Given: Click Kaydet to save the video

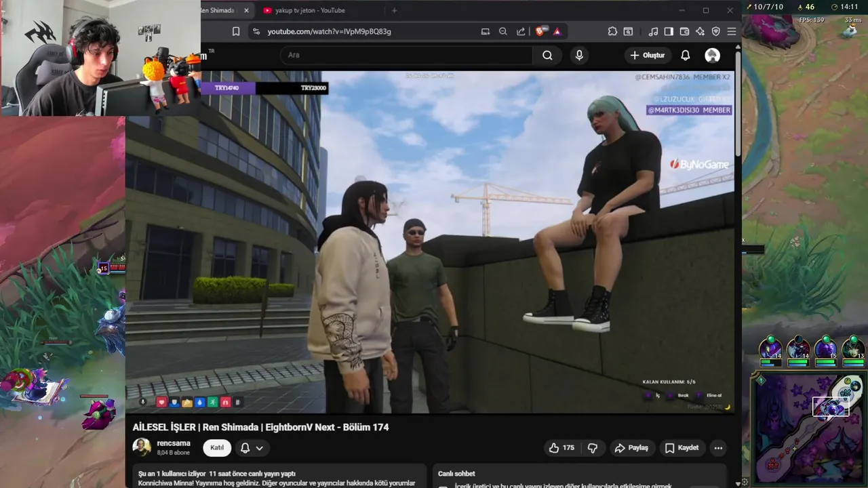Looking at the screenshot, I should click(682, 448).
